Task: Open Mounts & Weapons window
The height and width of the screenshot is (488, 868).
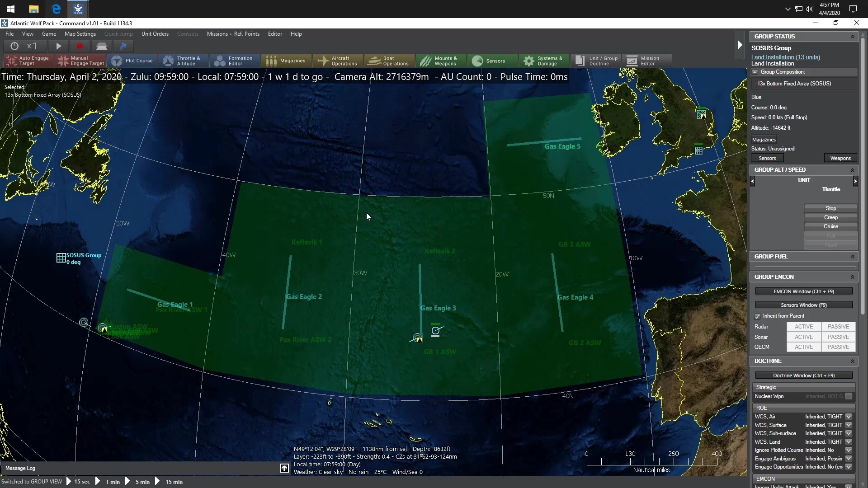Action: (441, 61)
